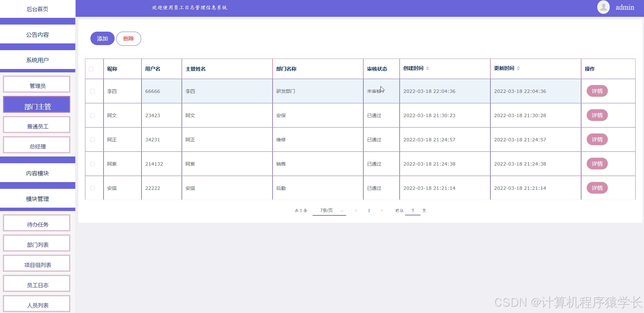Go to next page arrow

point(382,211)
